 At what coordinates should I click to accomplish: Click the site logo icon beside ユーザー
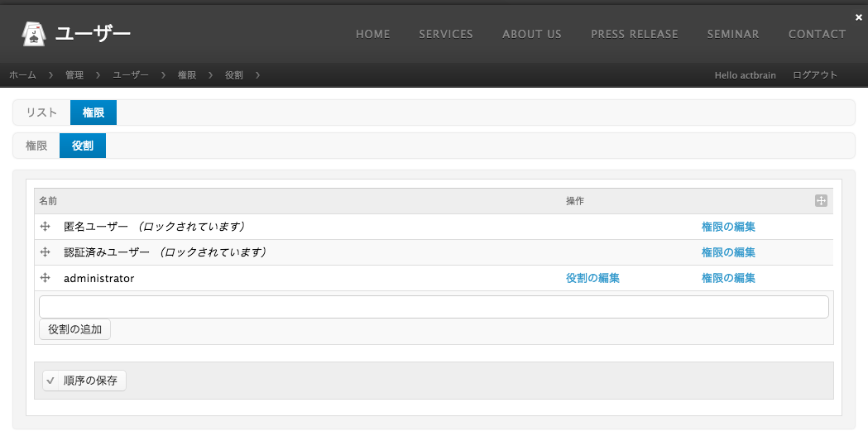point(33,34)
